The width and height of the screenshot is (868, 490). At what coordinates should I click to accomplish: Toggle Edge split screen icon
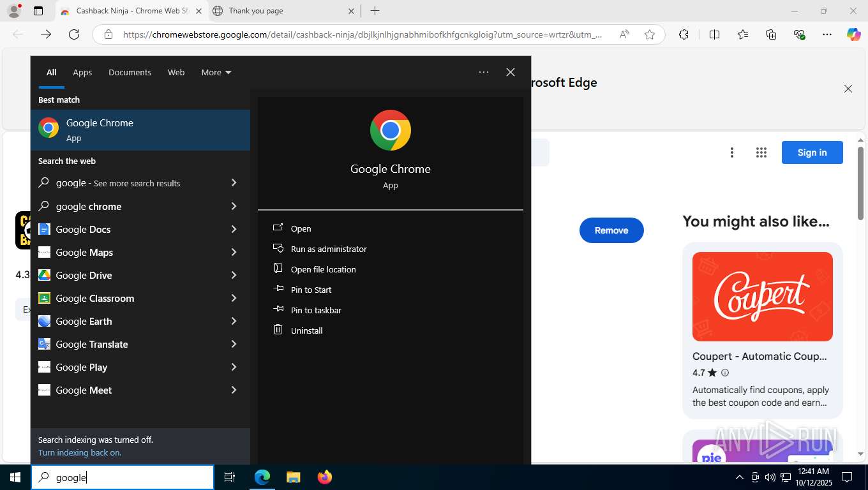714,34
